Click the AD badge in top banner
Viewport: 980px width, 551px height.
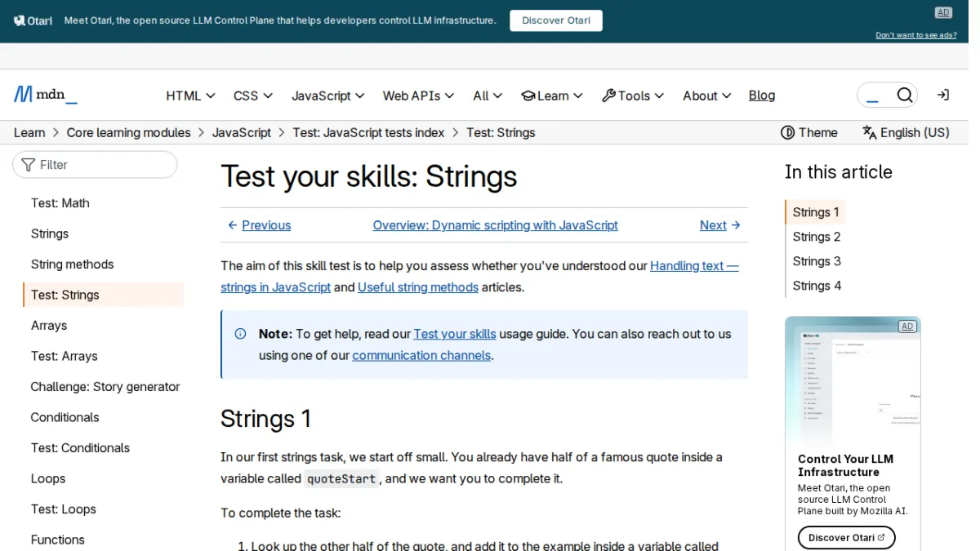tap(944, 12)
